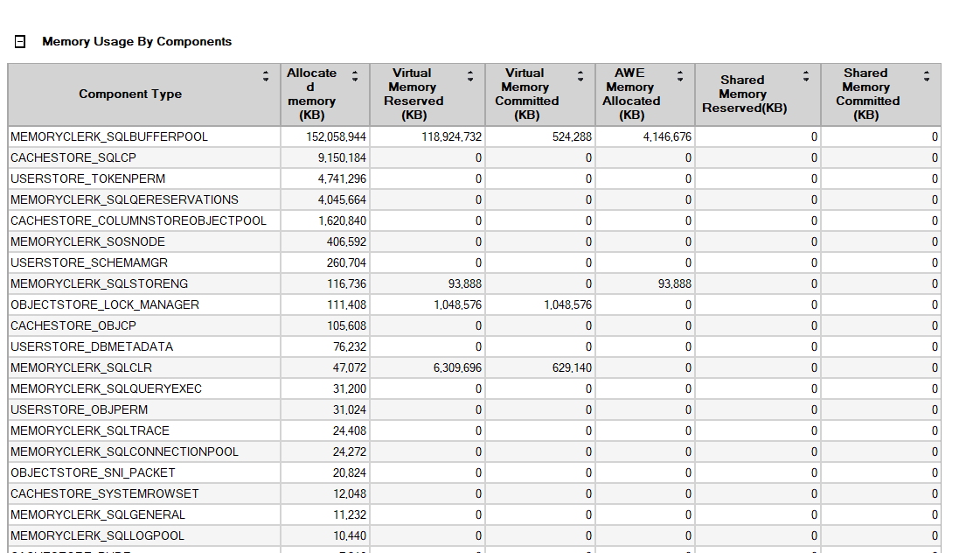
Task: Click the Memory Usage By Components title
Action: [137, 41]
